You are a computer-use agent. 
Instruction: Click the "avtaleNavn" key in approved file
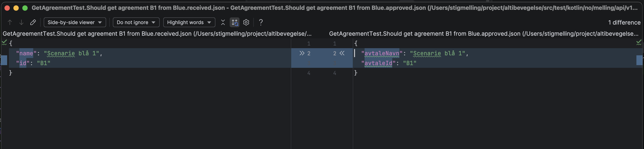click(382, 54)
